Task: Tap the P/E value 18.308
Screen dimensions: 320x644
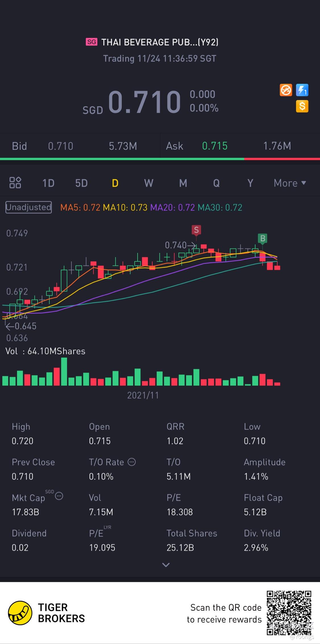Action: [x=180, y=512]
